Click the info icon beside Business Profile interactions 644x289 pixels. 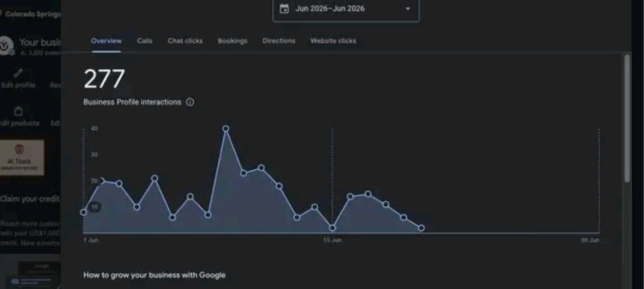coord(190,102)
